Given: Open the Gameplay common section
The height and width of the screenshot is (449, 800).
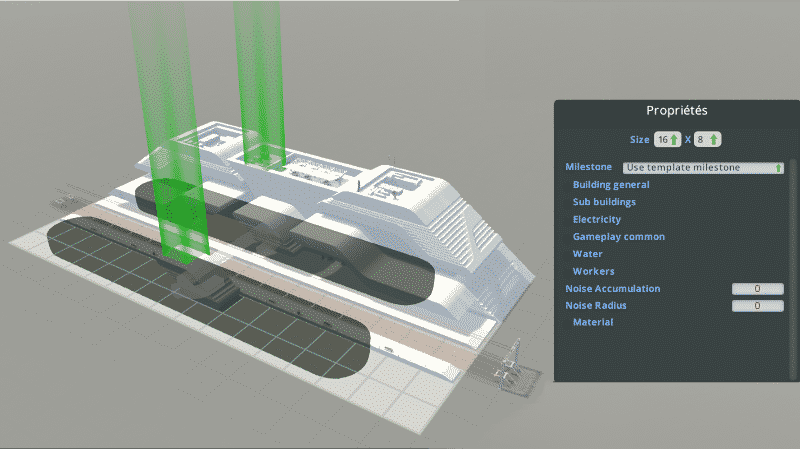Looking at the screenshot, I should tap(618, 237).
